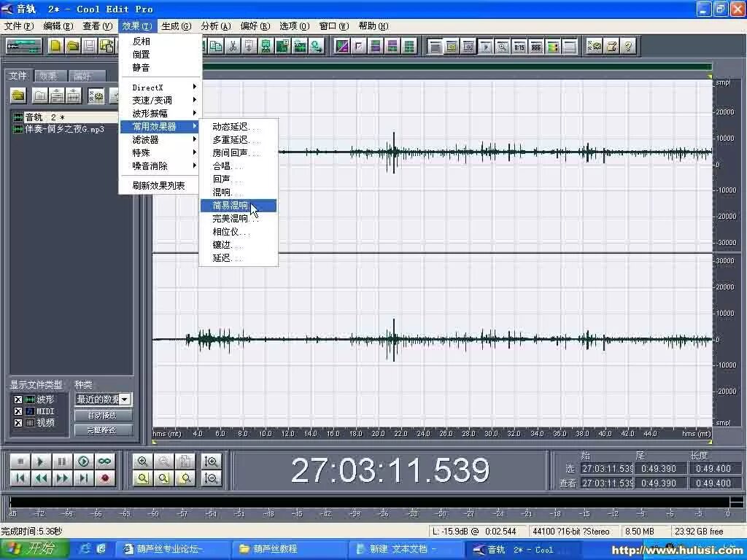The height and width of the screenshot is (560, 747).
Task: Click the 完整路径 button
Action: pyautogui.click(x=102, y=429)
